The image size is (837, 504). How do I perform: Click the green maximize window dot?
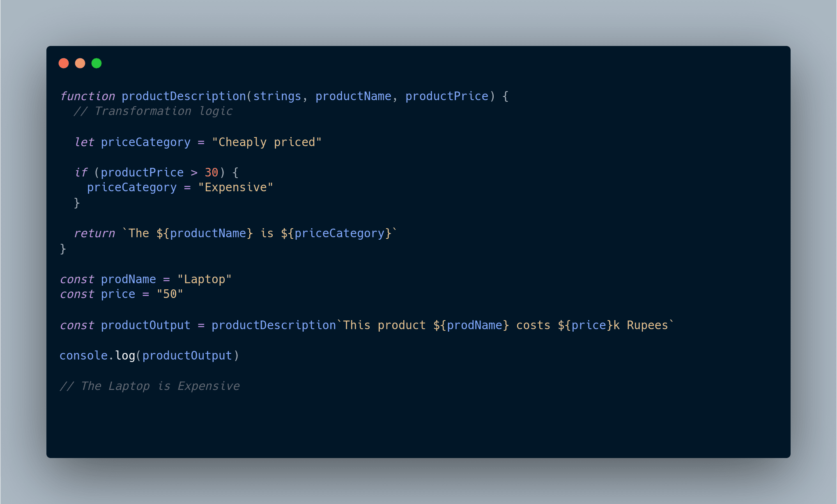click(97, 63)
